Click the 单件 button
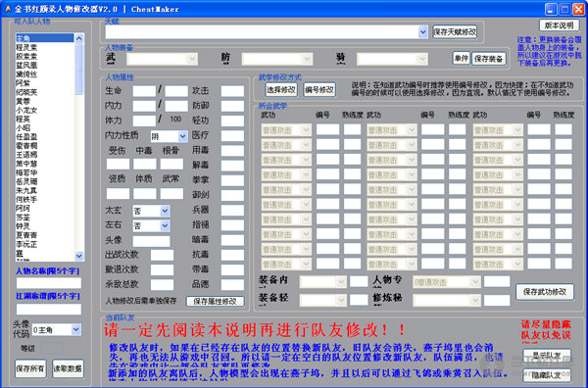The height and width of the screenshot is (388, 588). [x=461, y=58]
